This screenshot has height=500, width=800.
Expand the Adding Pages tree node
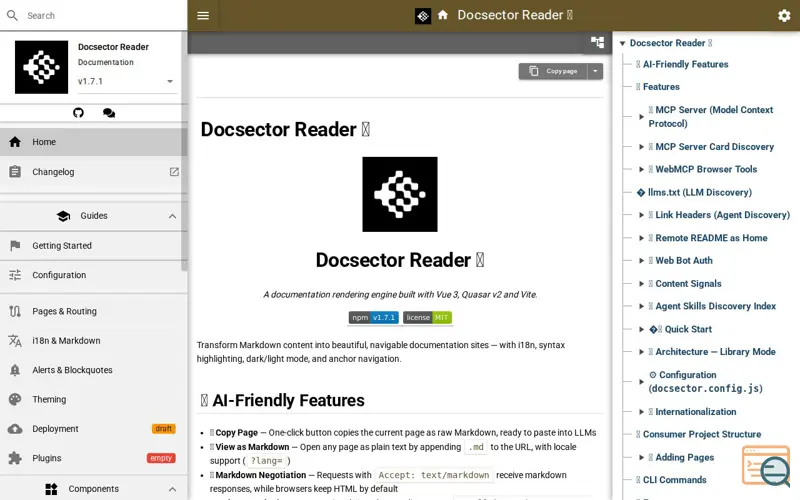coord(641,457)
